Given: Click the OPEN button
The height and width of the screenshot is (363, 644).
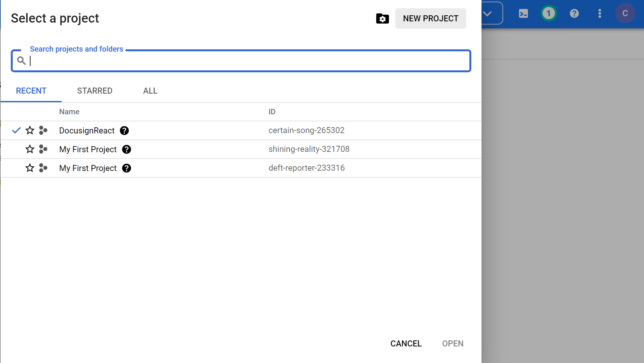Looking at the screenshot, I should 453,344.
